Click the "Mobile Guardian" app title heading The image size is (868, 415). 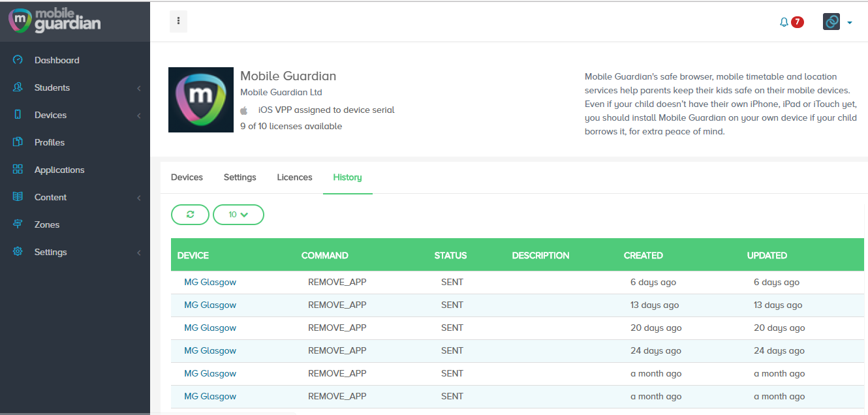[x=288, y=76]
